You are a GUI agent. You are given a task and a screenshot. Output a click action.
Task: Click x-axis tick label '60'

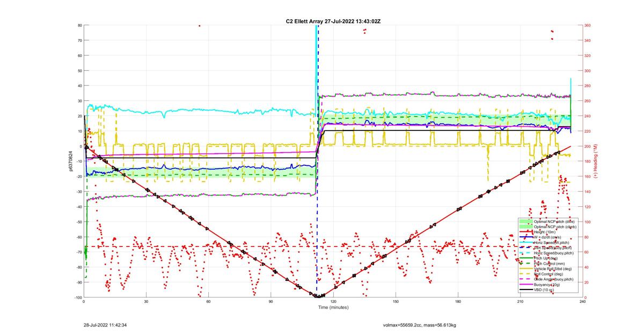coord(209,302)
